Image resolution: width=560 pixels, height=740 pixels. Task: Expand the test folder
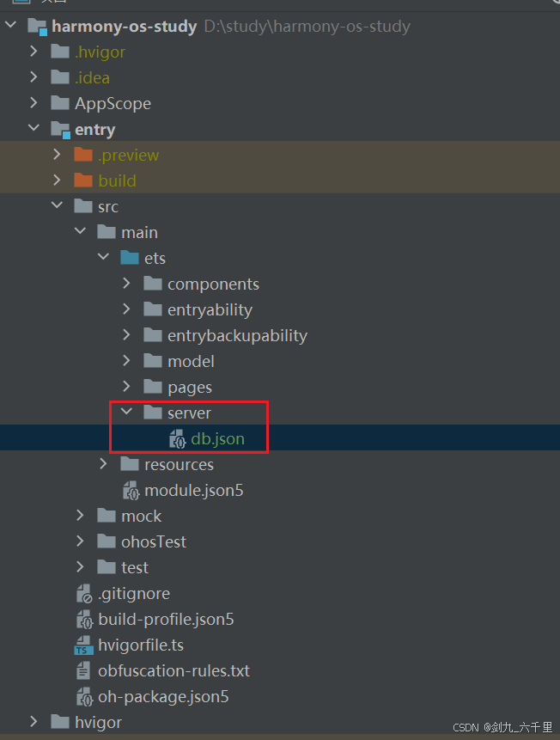[80, 566]
